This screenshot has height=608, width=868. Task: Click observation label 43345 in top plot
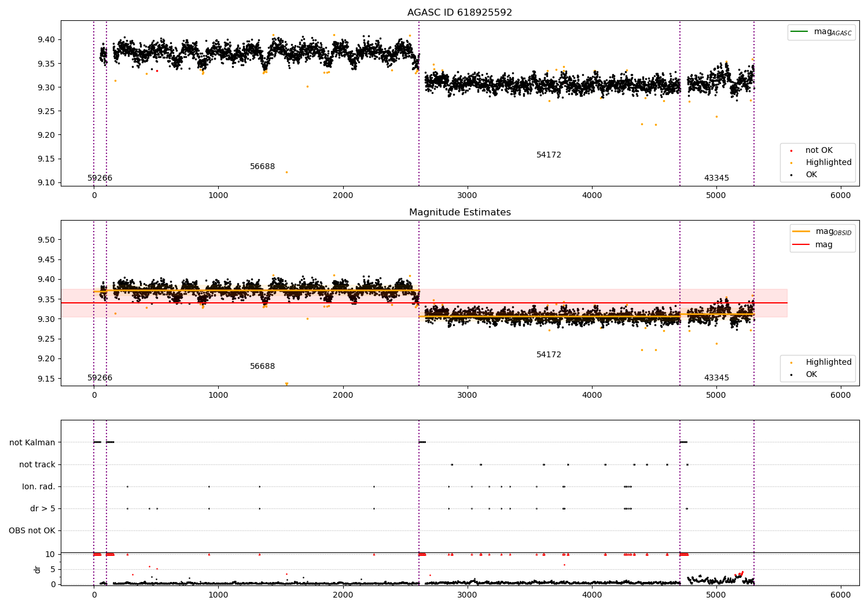716,178
